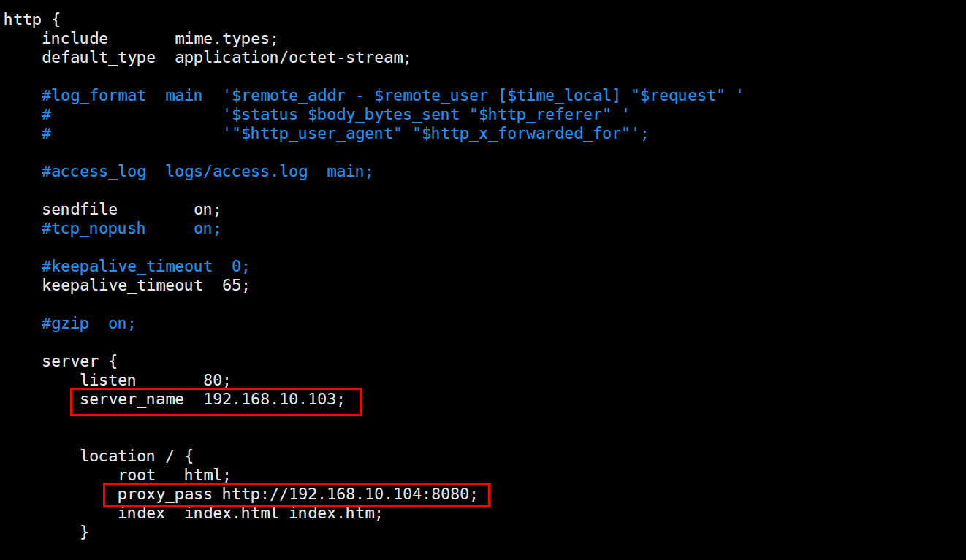966x560 pixels.
Task: Click the '$status $body_bytes_sent' comment line
Action: pos(335,115)
